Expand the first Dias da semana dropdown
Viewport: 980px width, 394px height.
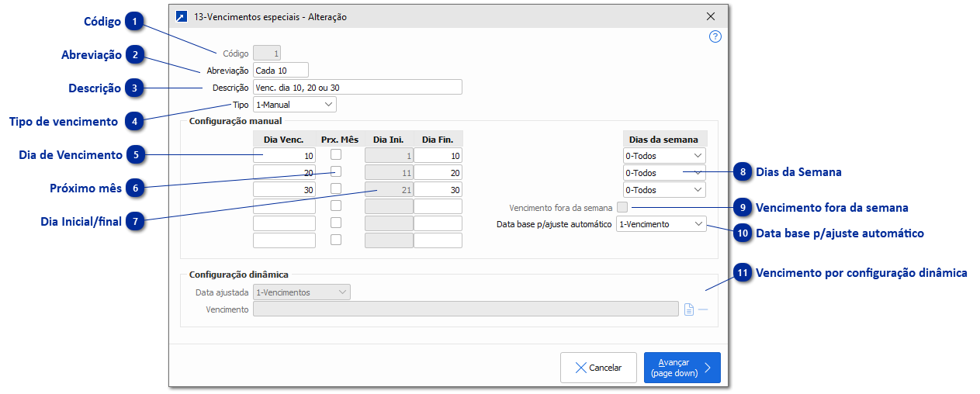click(x=664, y=156)
